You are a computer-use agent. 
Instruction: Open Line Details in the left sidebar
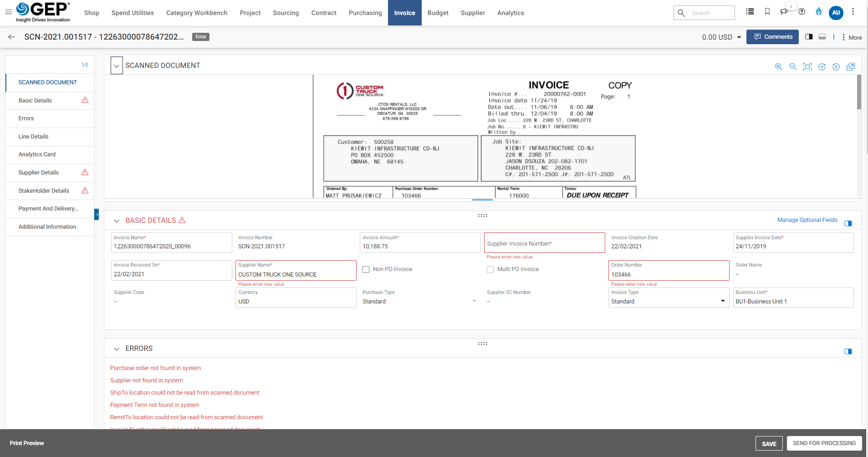tap(33, 136)
